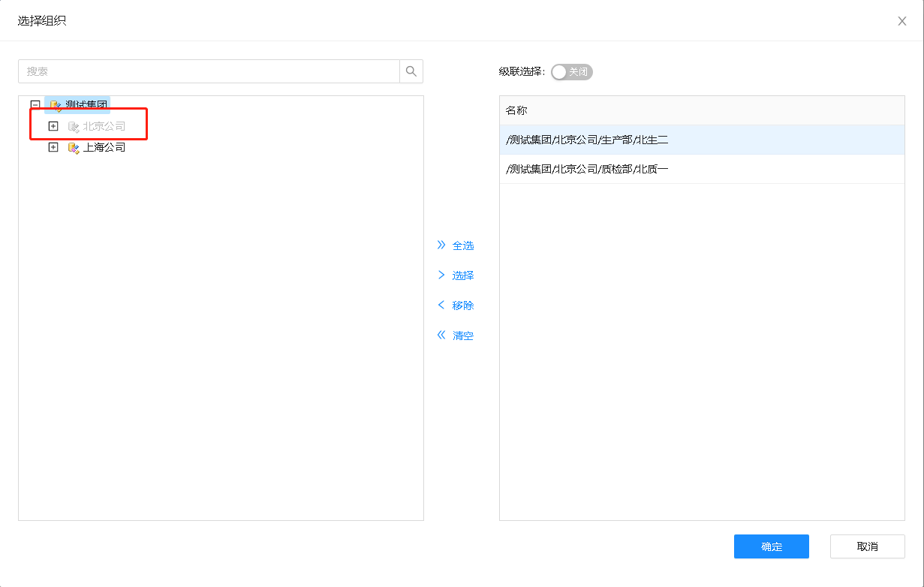Collapse the 测试集团 tree node
The image size is (924, 587).
tap(35, 105)
